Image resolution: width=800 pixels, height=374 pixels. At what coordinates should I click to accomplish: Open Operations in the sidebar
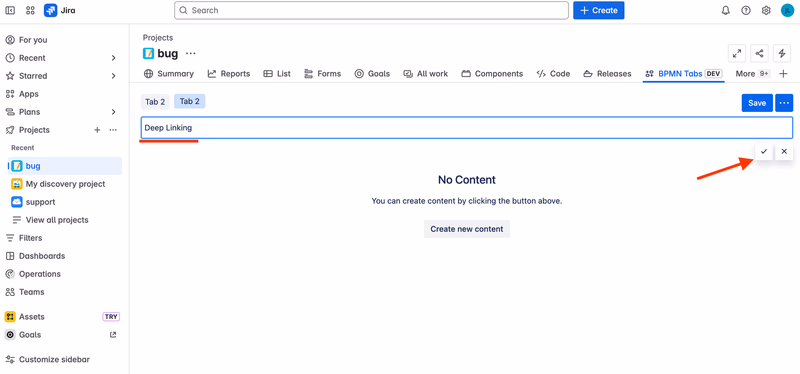40,274
